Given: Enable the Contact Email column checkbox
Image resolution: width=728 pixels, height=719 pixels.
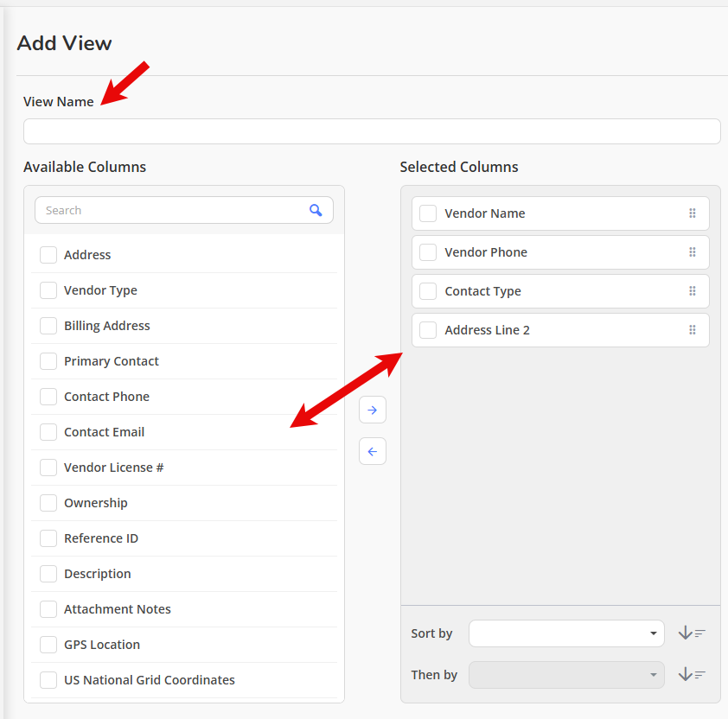Looking at the screenshot, I should [48, 432].
